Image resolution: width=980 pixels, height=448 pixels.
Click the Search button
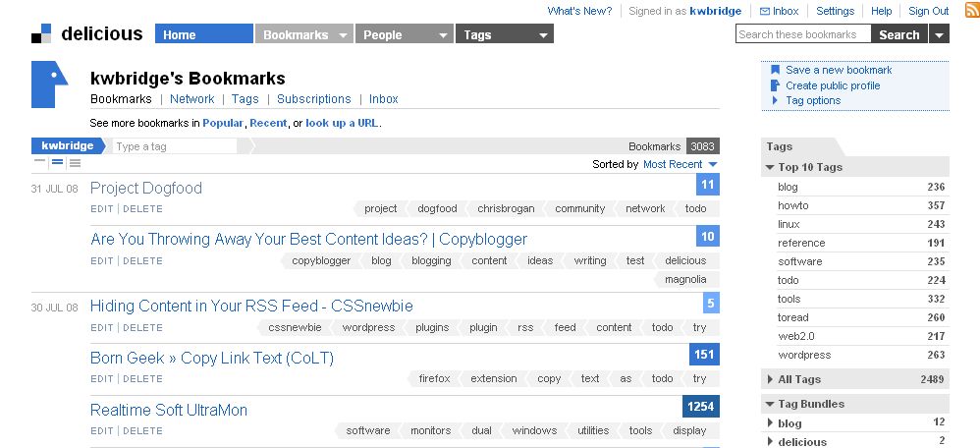point(899,34)
